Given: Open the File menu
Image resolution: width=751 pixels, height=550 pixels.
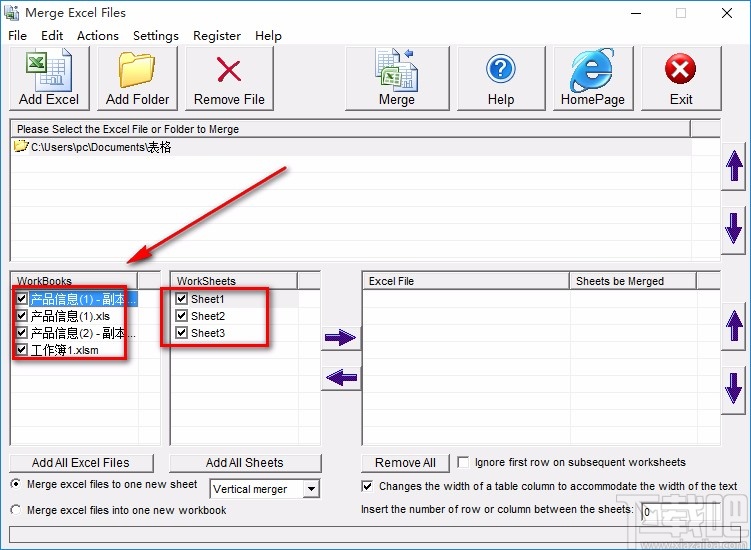Looking at the screenshot, I should pyautogui.click(x=18, y=35).
